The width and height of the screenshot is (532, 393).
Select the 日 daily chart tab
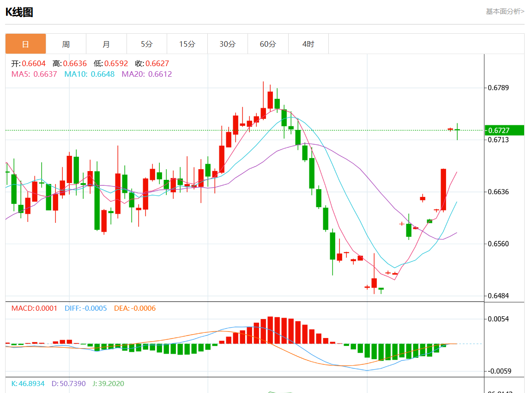click(x=25, y=44)
